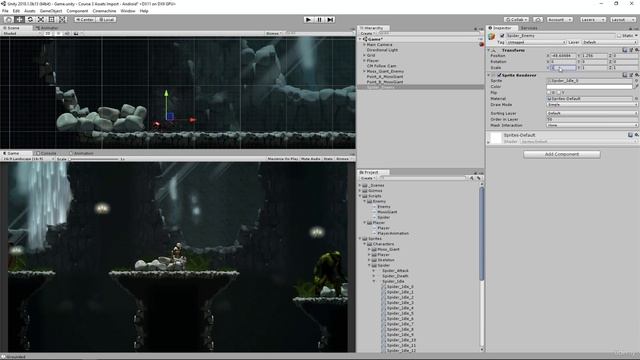Image resolution: width=640 pixels, height=360 pixels.
Task: Open the Window menu
Action: point(128,11)
